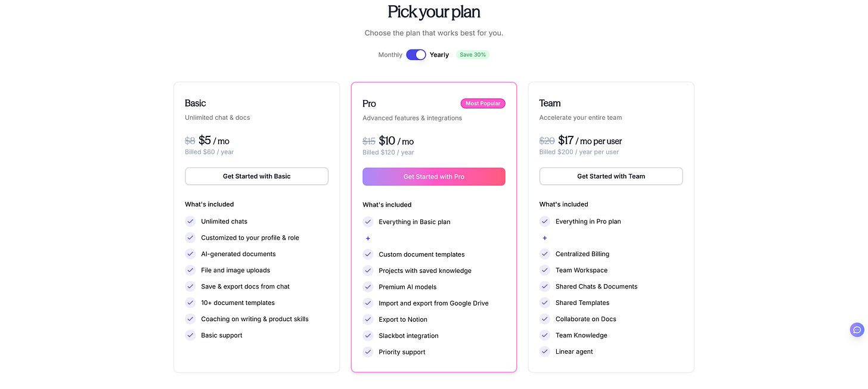Viewport: 868px width, 389px height.
Task: Select the Monthly billing label
Action: (x=390, y=55)
